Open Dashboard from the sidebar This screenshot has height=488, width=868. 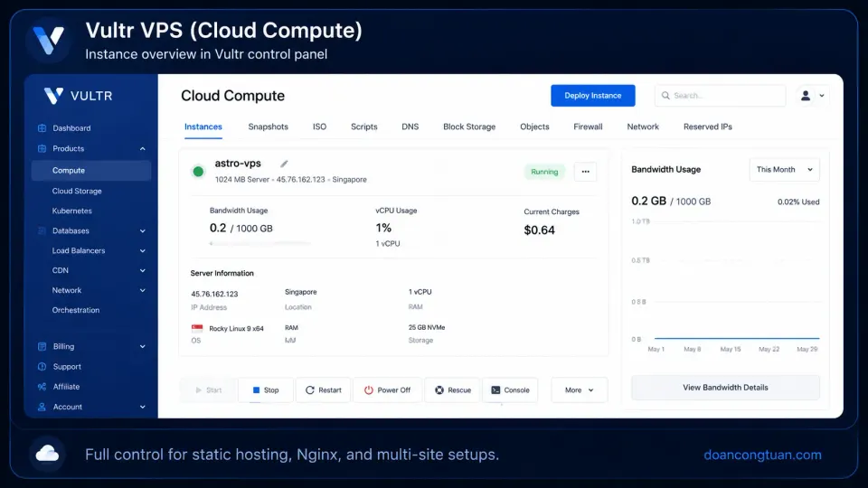coord(71,127)
